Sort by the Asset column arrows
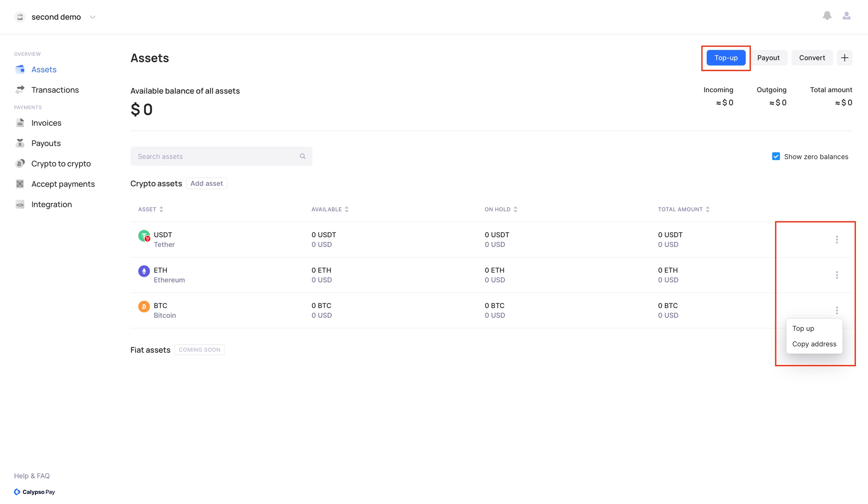Screen dimensions: 868x504 click(161, 209)
